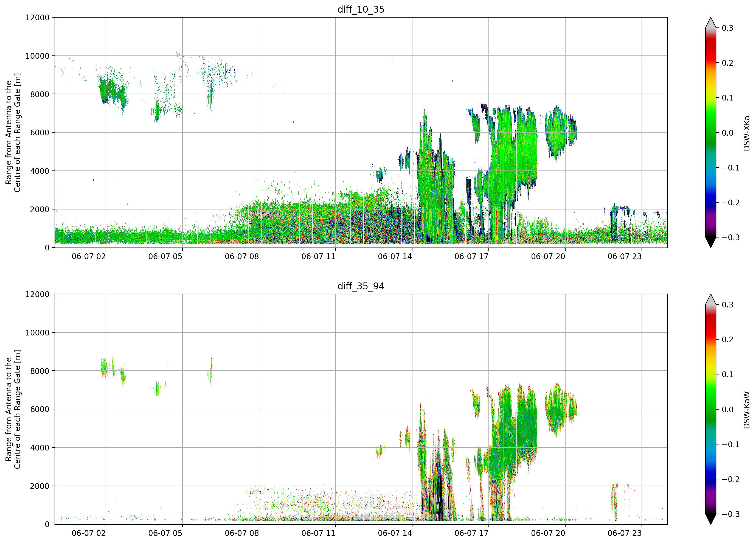Click the 0.0 tick on DSW-XKa colorbar
This screenshot has height=543, width=756.
tap(727, 133)
